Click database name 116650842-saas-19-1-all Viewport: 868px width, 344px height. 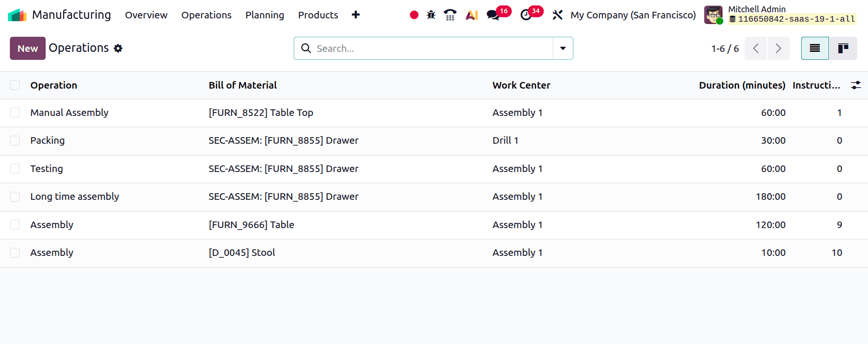click(x=796, y=19)
